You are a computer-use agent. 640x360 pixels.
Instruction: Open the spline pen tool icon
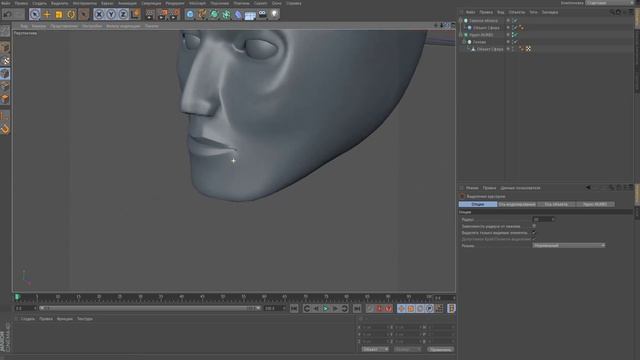[x=202, y=14]
